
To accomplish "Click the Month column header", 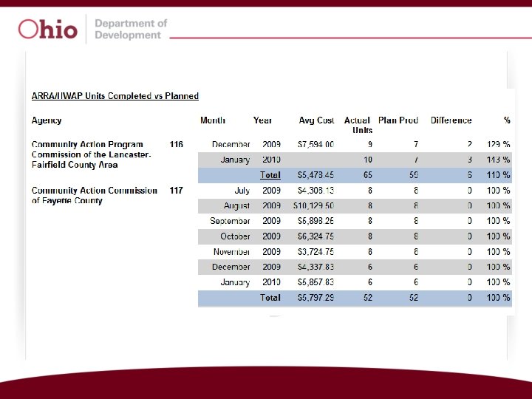I will coord(212,120).
